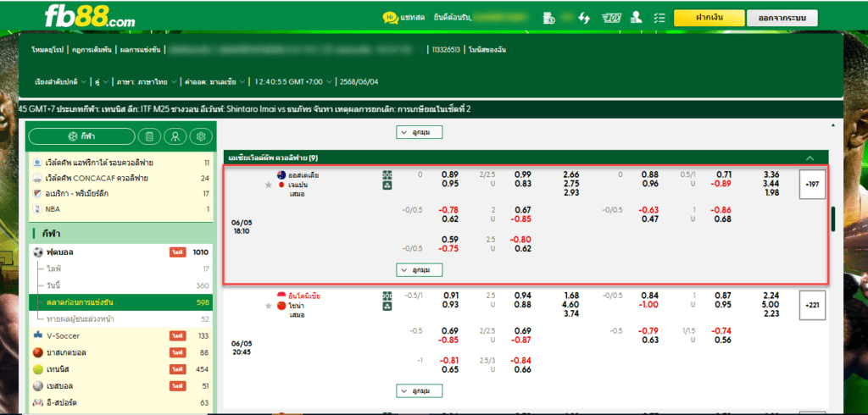Screen dimensions: 868x415
Task: Click the coin stack balance icon
Action: click(x=549, y=18)
